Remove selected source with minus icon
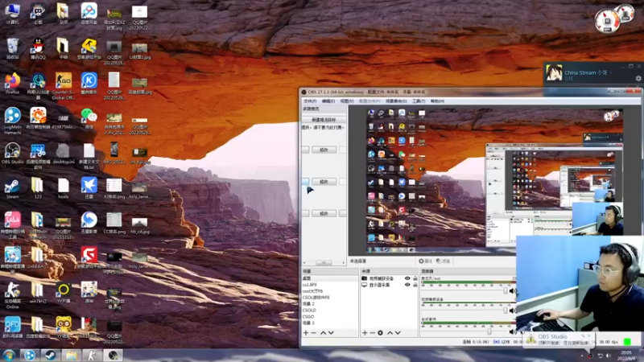The height and width of the screenshot is (362, 644). pos(373,333)
